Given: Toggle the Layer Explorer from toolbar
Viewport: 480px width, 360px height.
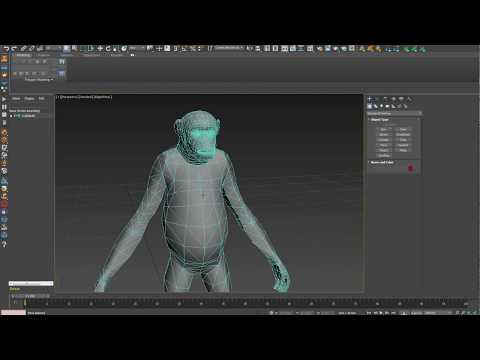Looking at the screenshot, I should point(275,49).
